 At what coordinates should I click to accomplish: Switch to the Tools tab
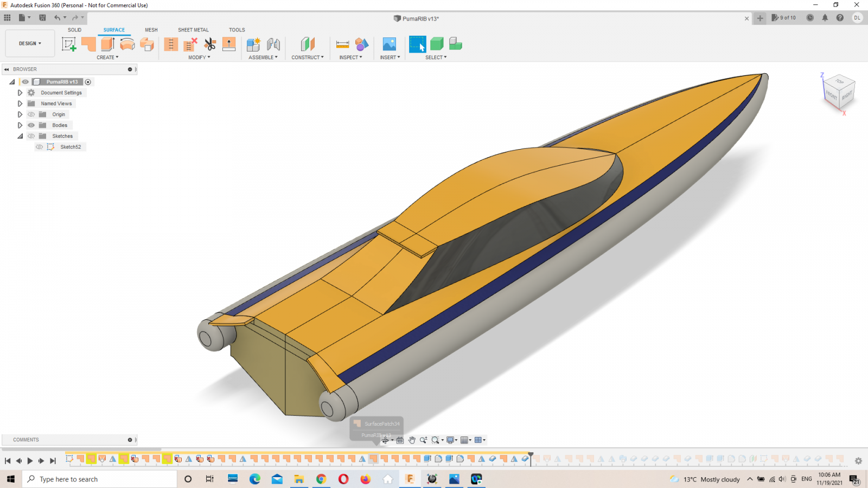click(x=237, y=30)
